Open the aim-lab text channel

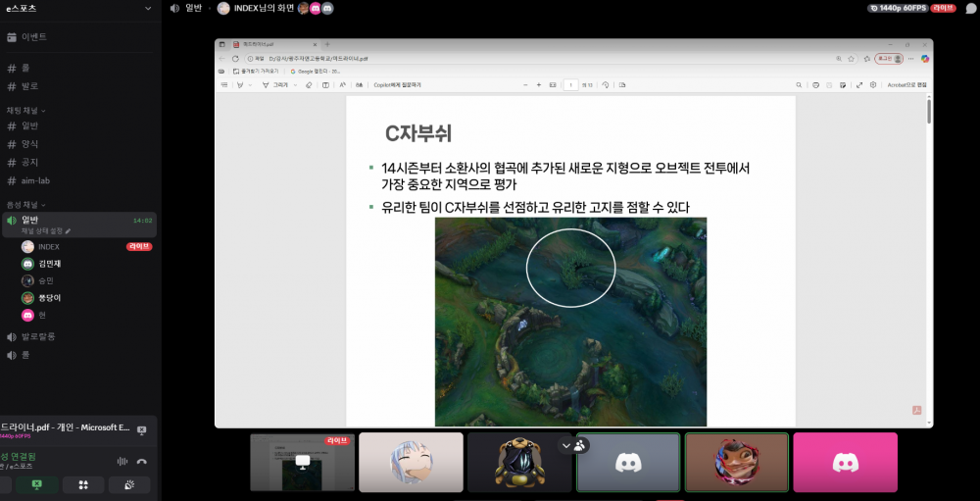tap(37, 181)
